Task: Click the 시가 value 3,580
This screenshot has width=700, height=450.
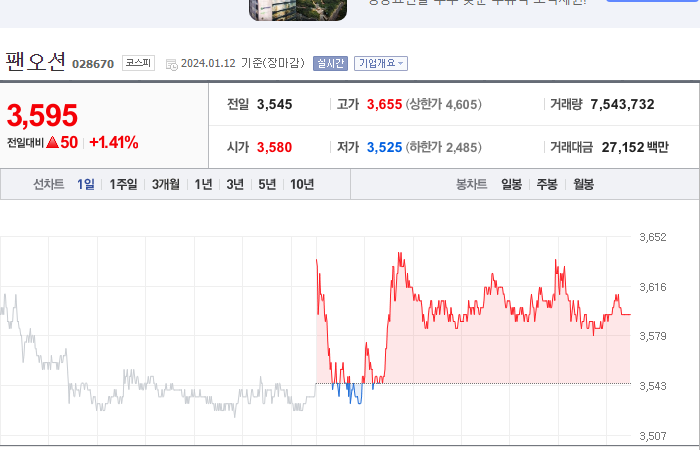Action: 275,147
